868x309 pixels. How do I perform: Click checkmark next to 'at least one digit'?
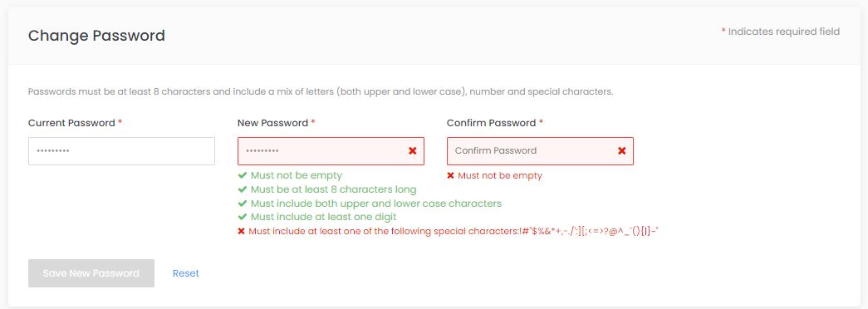(x=242, y=217)
